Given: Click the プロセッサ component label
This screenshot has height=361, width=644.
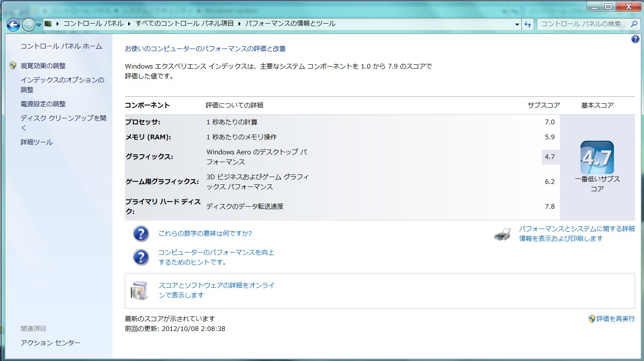Looking at the screenshot, I should pyautogui.click(x=143, y=122).
